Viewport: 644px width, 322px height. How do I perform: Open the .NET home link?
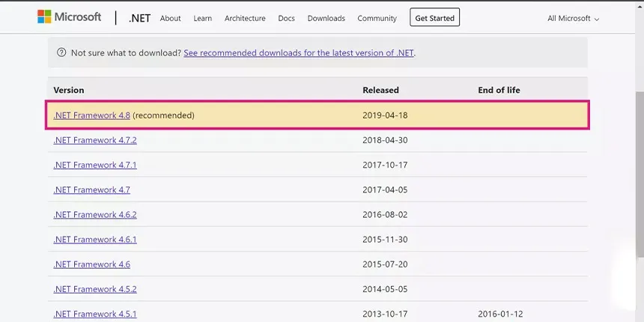[x=139, y=18]
